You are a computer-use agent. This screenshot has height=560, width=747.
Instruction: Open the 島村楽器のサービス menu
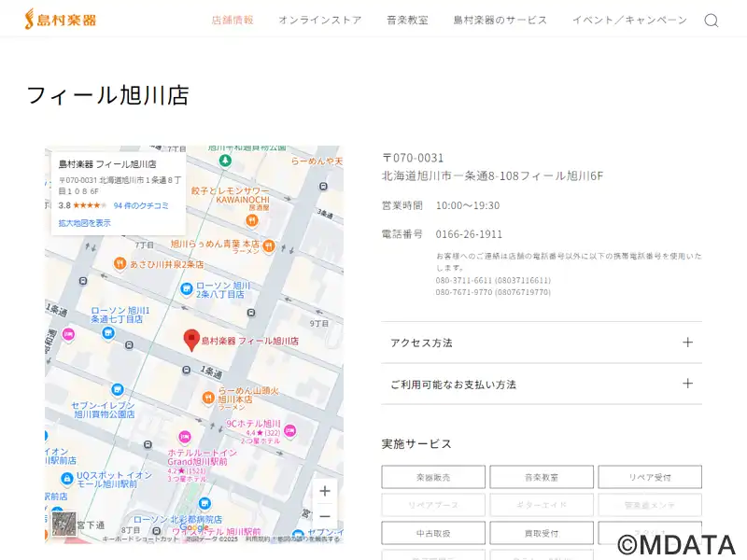(500, 20)
